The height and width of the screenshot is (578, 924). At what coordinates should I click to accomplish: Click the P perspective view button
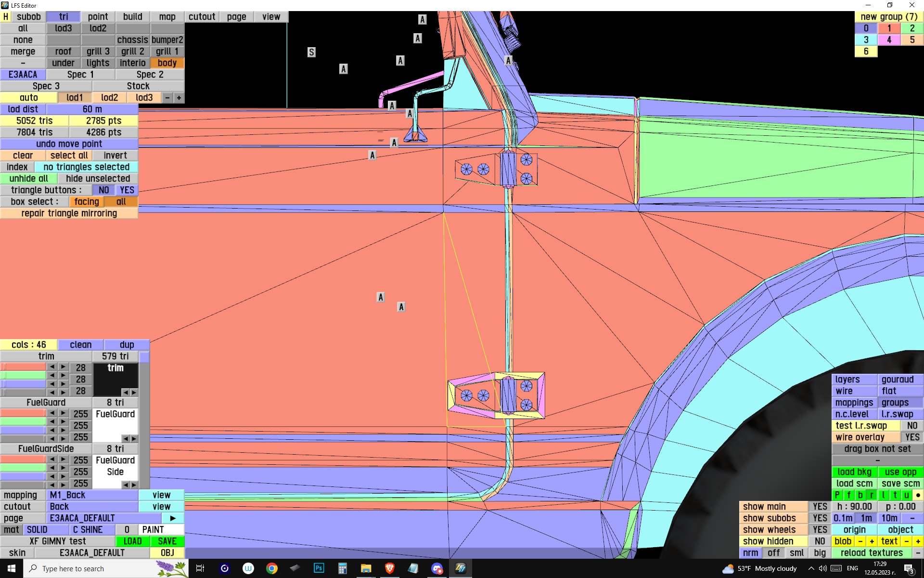(x=837, y=495)
